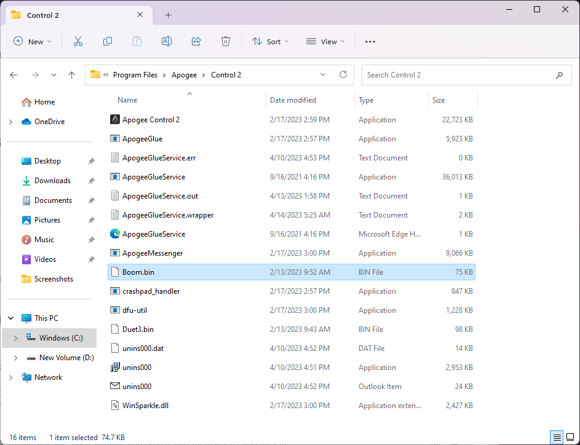The height and width of the screenshot is (445, 580).
Task: Click the Paste clipboard icon
Action: [x=137, y=41]
